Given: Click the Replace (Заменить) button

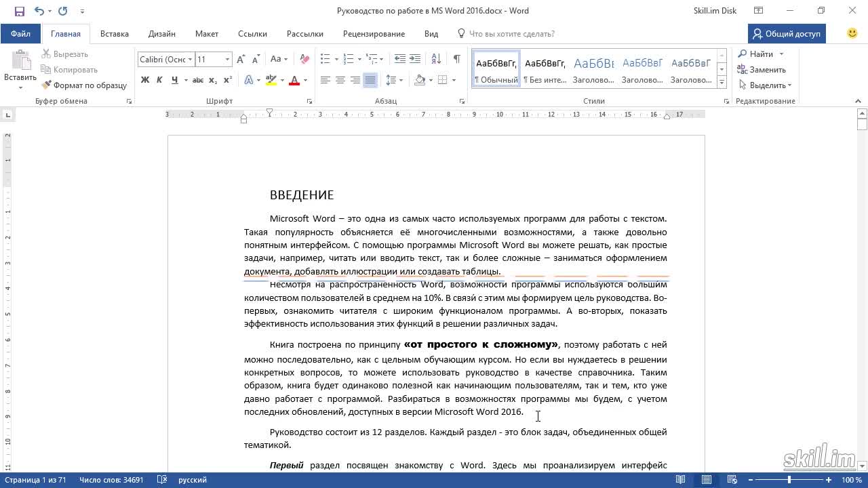Looking at the screenshot, I should 762,70.
